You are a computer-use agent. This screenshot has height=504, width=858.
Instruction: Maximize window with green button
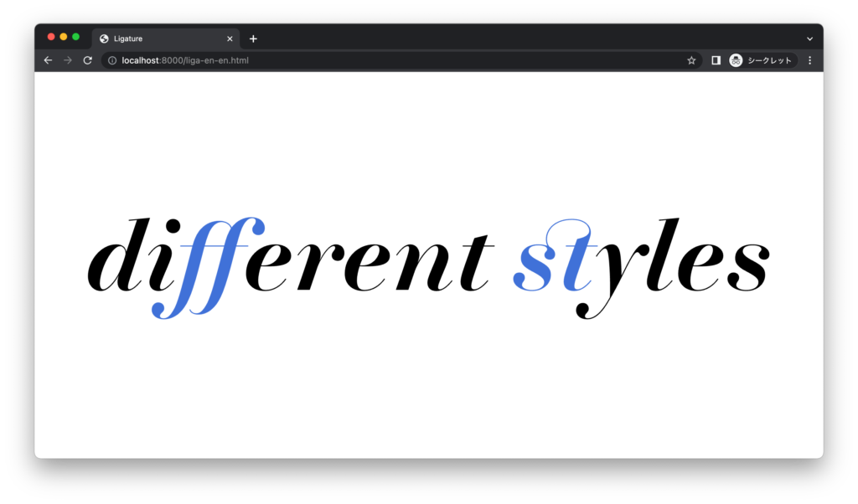point(76,37)
